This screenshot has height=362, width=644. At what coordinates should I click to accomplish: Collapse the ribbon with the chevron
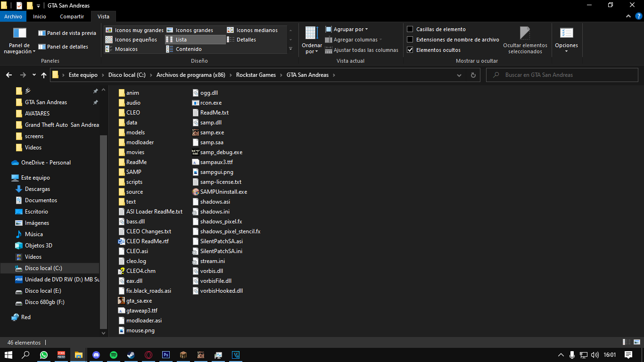627,16
